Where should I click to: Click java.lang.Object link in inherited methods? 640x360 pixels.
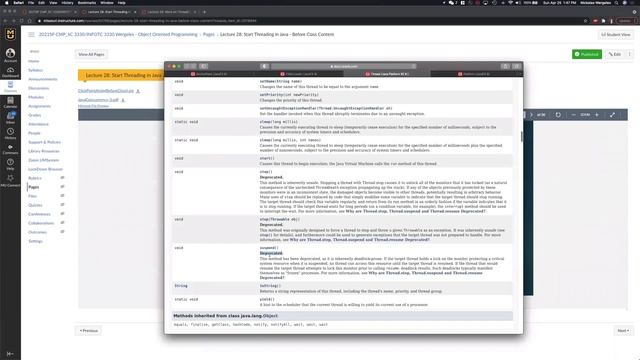click(270, 316)
